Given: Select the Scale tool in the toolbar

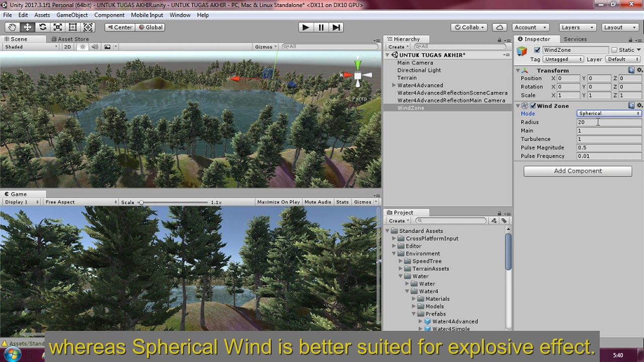Looking at the screenshot, I should coord(57,27).
